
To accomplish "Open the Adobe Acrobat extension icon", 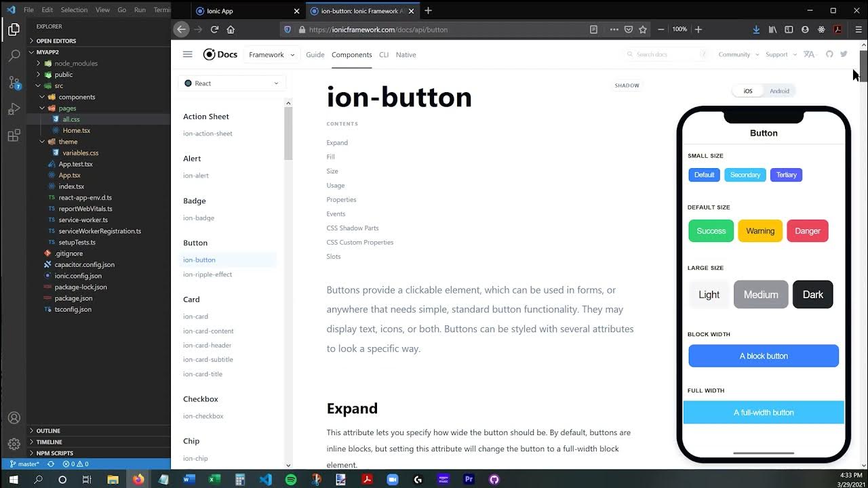I will [837, 29].
